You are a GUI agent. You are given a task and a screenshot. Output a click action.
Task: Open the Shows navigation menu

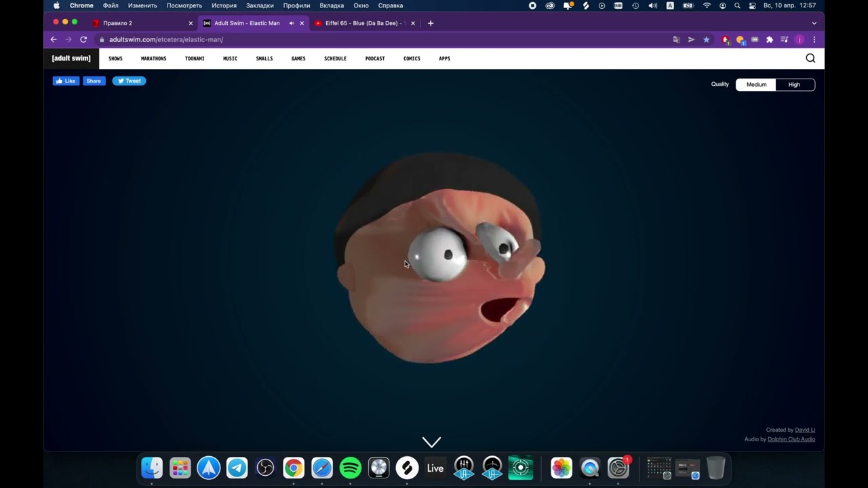pos(115,58)
